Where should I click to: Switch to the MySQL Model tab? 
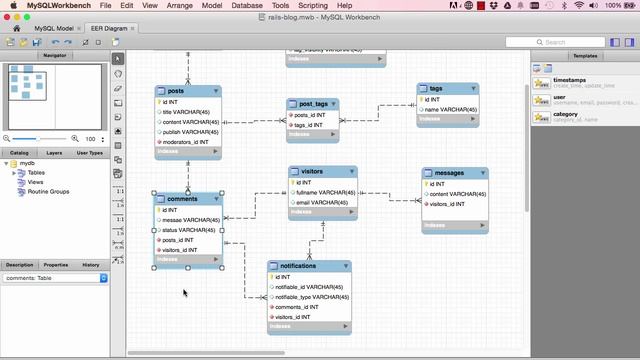pos(54,28)
